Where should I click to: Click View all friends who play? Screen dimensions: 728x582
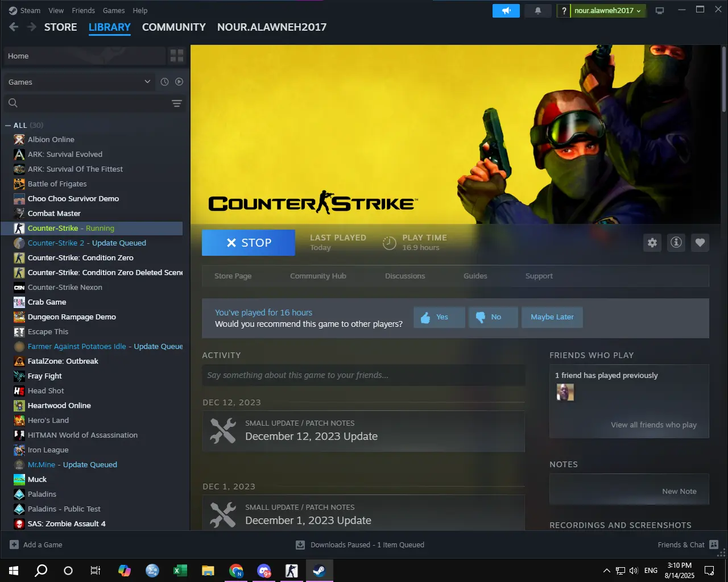[x=653, y=425]
